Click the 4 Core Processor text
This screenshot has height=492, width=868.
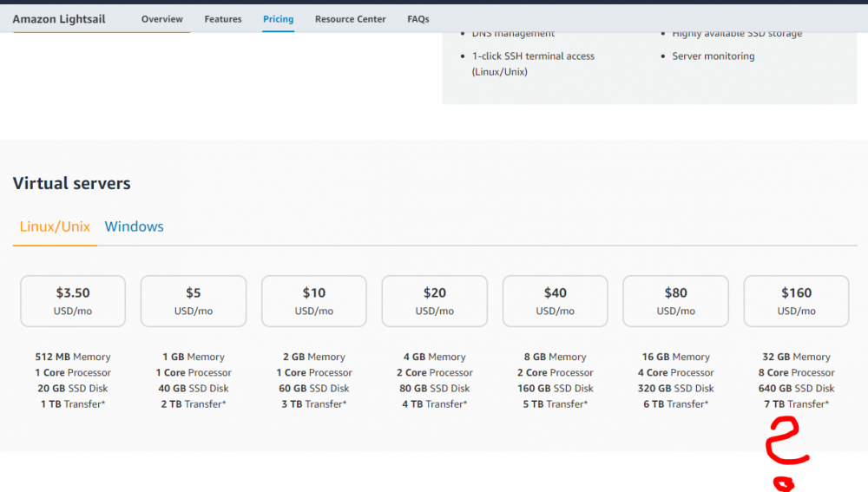pos(675,372)
